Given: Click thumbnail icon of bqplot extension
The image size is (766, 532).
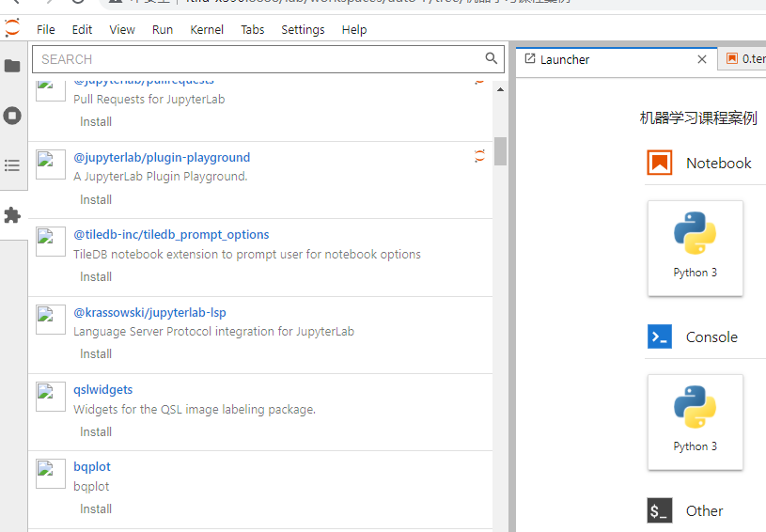Looking at the screenshot, I should [51, 474].
